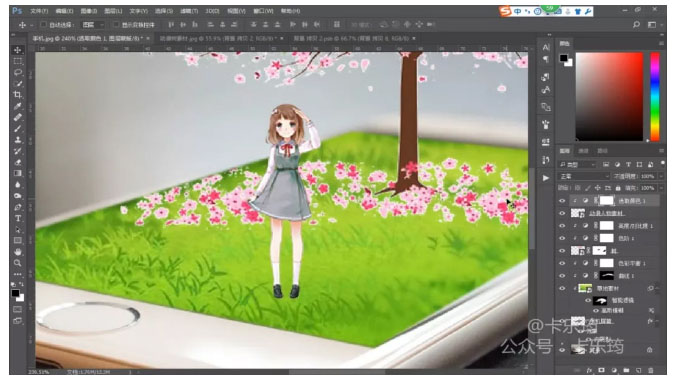
Task: Click the play Actions panel icon
Action: [546, 178]
